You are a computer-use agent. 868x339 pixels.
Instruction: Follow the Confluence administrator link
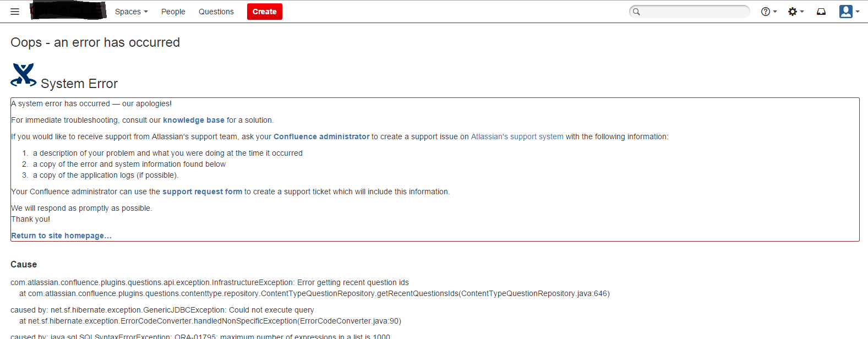321,136
